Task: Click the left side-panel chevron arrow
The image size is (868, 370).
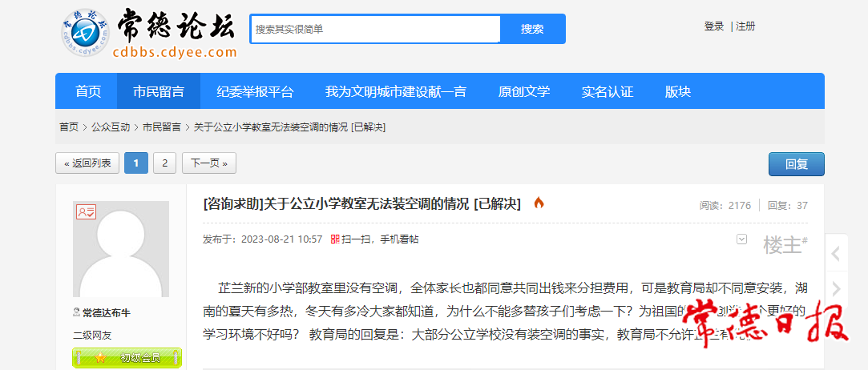Action: [835, 255]
